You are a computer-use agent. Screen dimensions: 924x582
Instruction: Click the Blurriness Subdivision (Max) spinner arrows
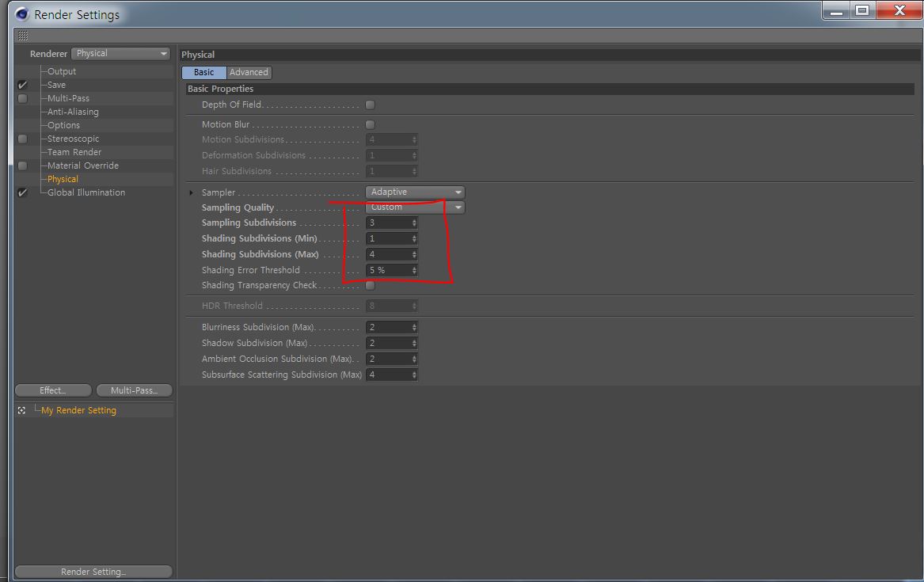pos(414,328)
